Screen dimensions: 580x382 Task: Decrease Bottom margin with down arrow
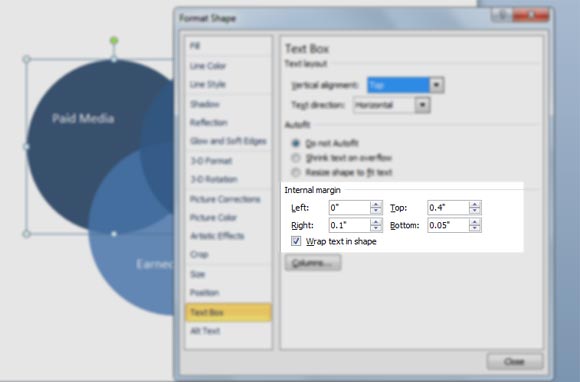[x=475, y=229]
